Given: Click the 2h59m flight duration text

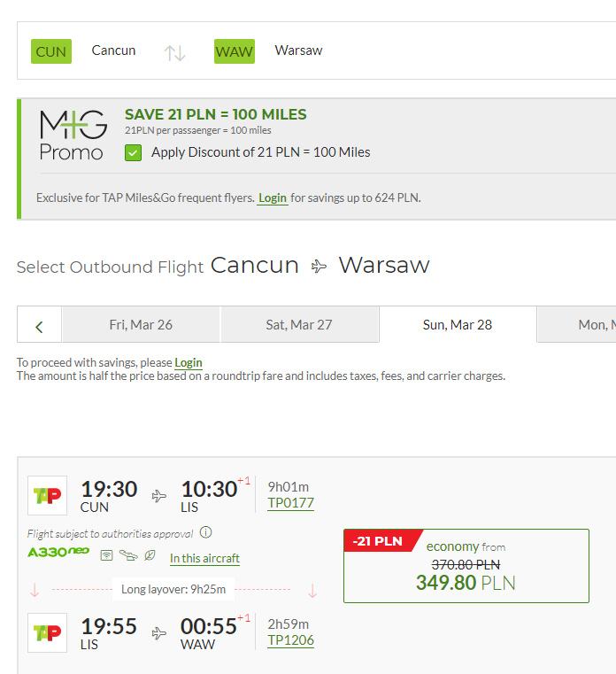Looking at the screenshot, I should point(289,624).
